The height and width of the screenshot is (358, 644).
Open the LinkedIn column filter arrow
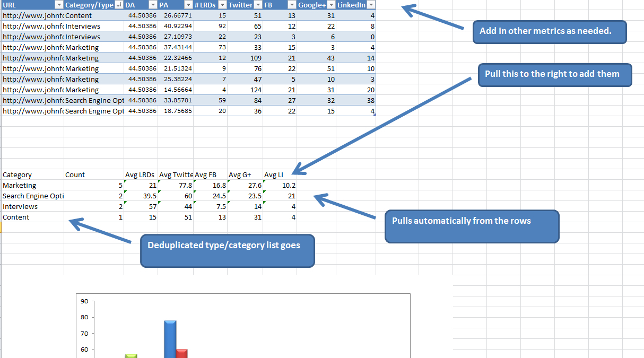tap(370, 5)
